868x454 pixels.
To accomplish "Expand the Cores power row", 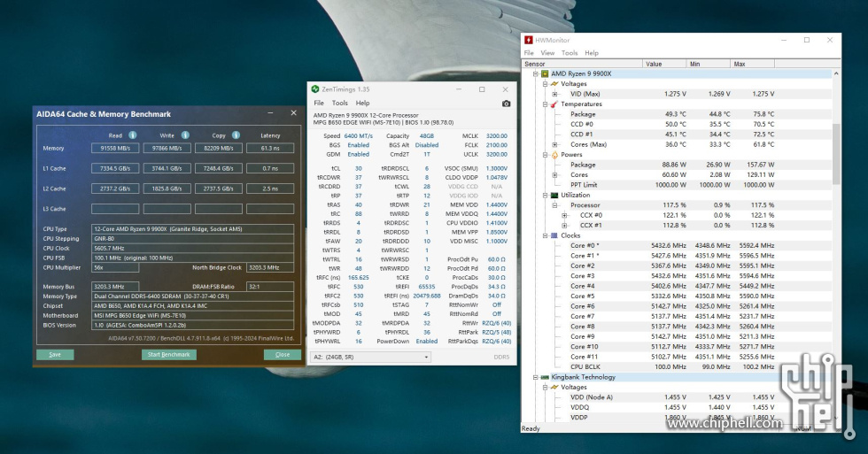I will [554, 174].
